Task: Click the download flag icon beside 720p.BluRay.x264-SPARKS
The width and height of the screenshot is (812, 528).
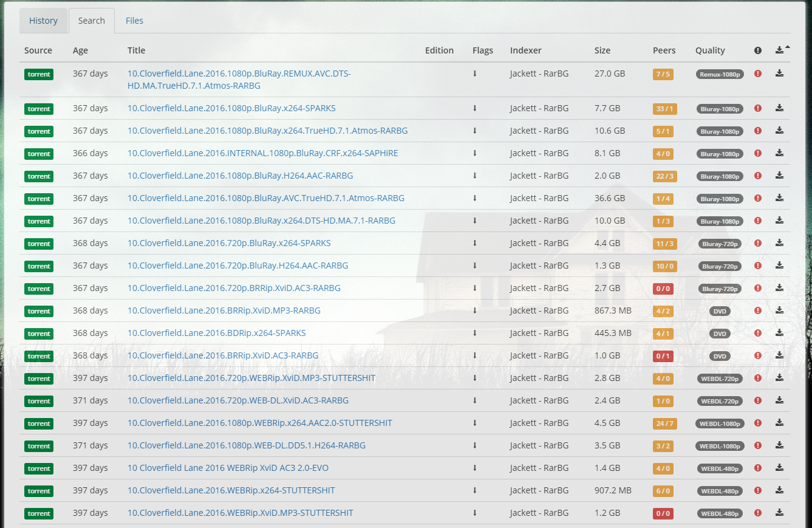Action: tap(474, 243)
